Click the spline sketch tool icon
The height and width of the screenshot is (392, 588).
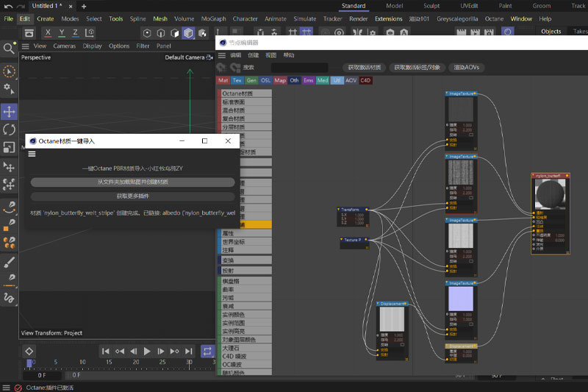(9, 298)
